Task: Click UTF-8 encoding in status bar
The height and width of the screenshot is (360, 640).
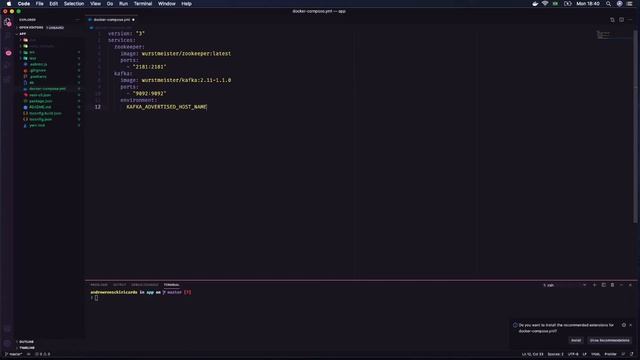Action: point(573,354)
